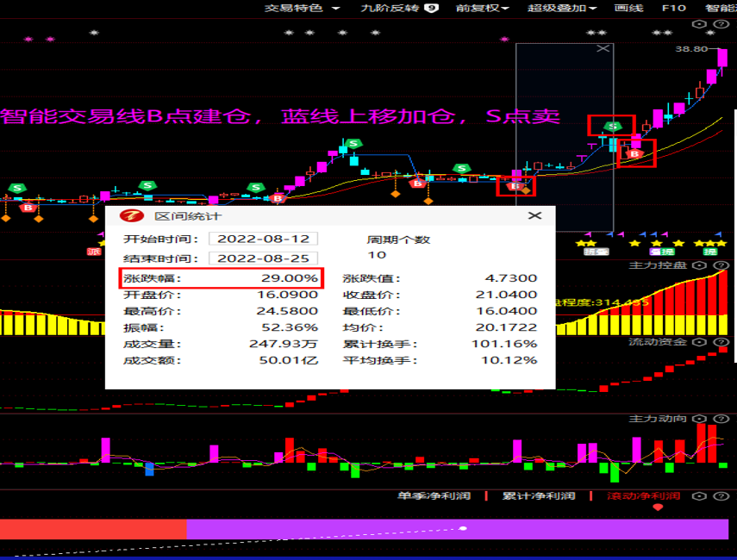
Task: Click the leftmost red B buy marker
Action: (x=28, y=207)
